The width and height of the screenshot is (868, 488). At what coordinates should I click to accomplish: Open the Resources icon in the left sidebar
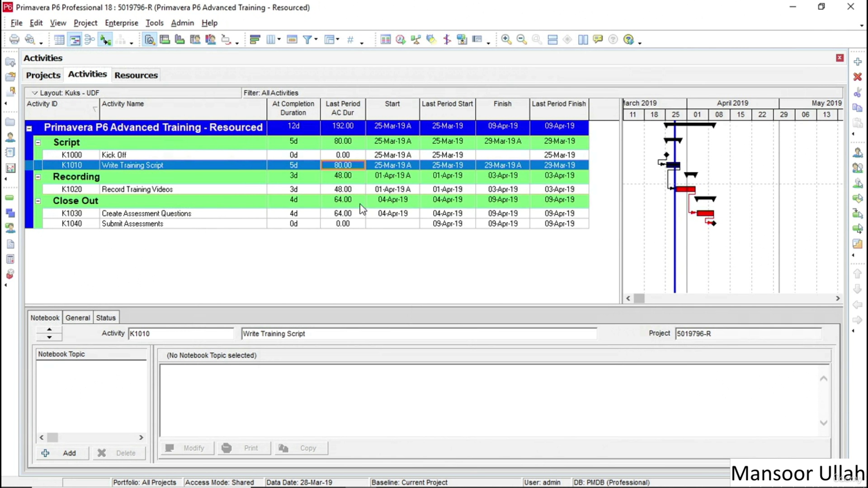pyautogui.click(x=10, y=137)
